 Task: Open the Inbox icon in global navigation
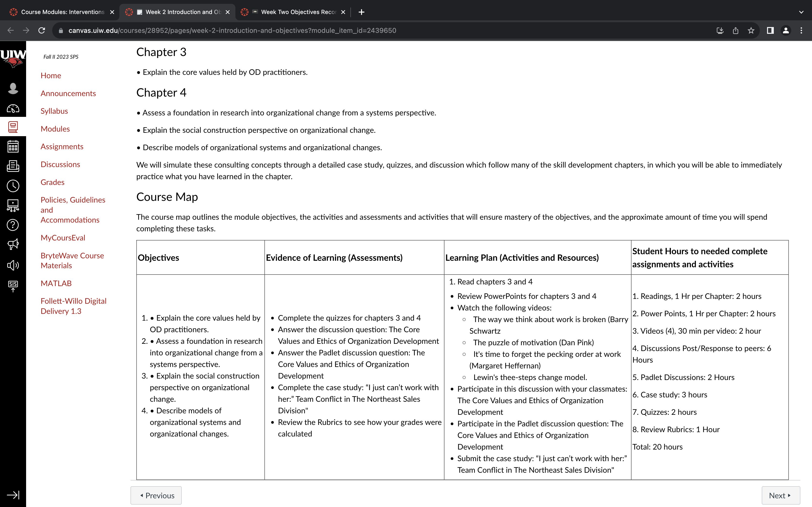click(x=13, y=166)
